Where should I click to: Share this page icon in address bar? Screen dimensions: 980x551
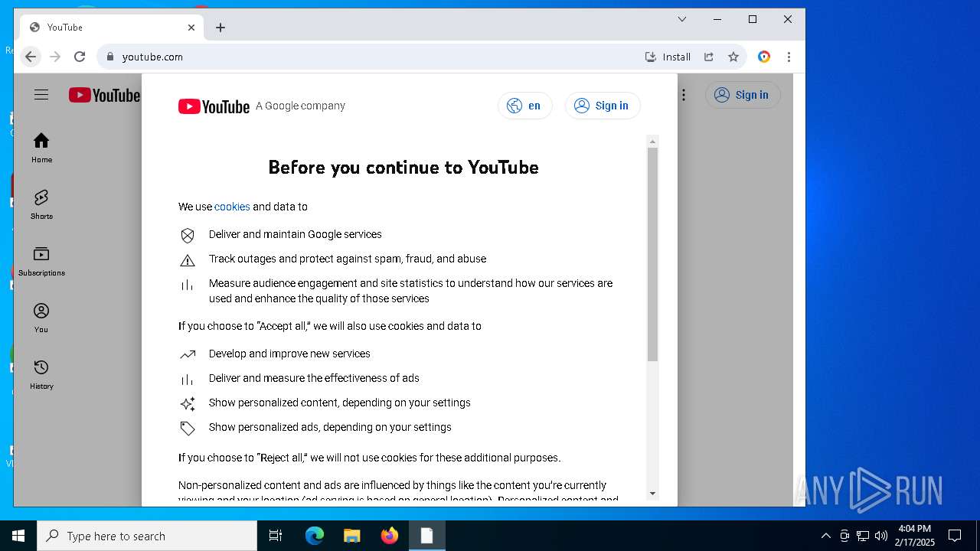[709, 57]
